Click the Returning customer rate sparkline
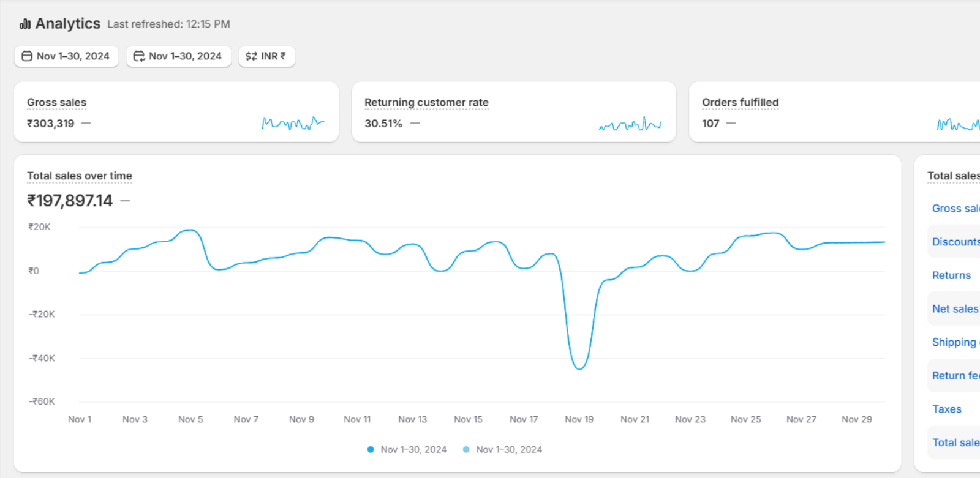The width and height of the screenshot is (980, 478). (x=630, y=124)
